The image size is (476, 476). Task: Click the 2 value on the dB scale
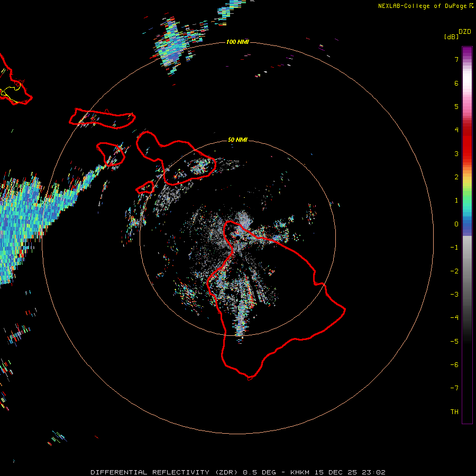[456, 177]
